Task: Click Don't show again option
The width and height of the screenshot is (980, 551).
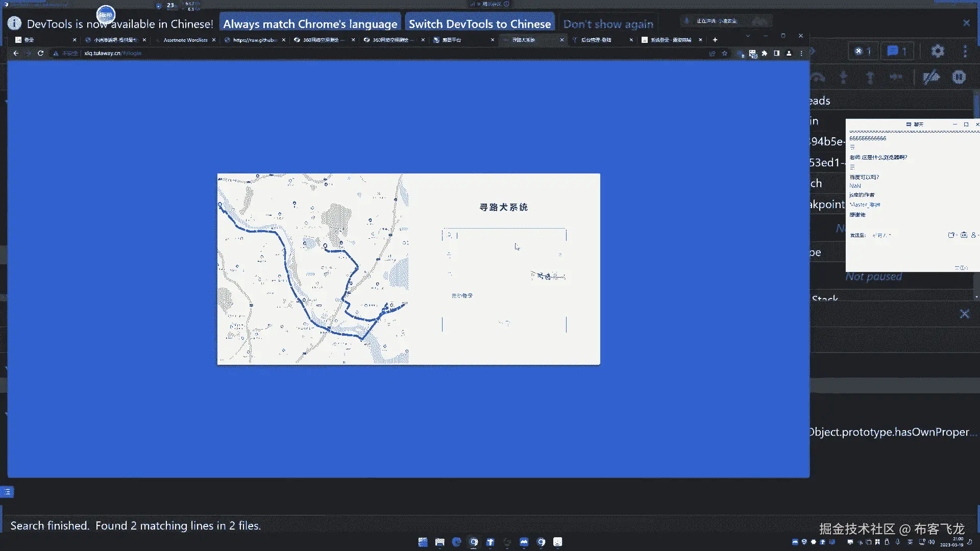Action: tap(608, 24)
